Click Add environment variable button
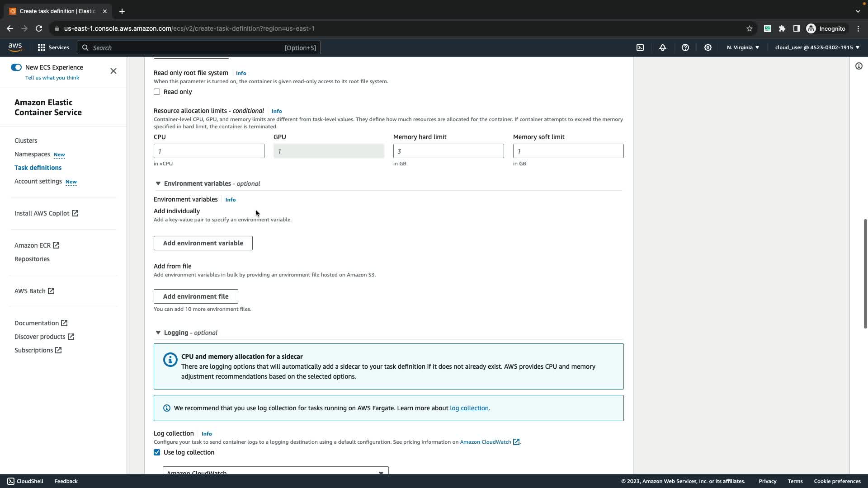The image size is (868, 488). (203, 243)
